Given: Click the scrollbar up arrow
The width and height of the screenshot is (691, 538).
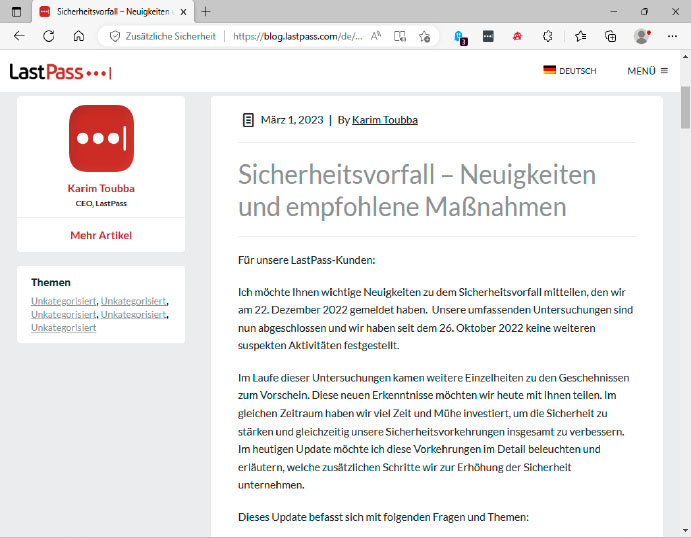Looking at the screenshot, I should tap(685, 57).
